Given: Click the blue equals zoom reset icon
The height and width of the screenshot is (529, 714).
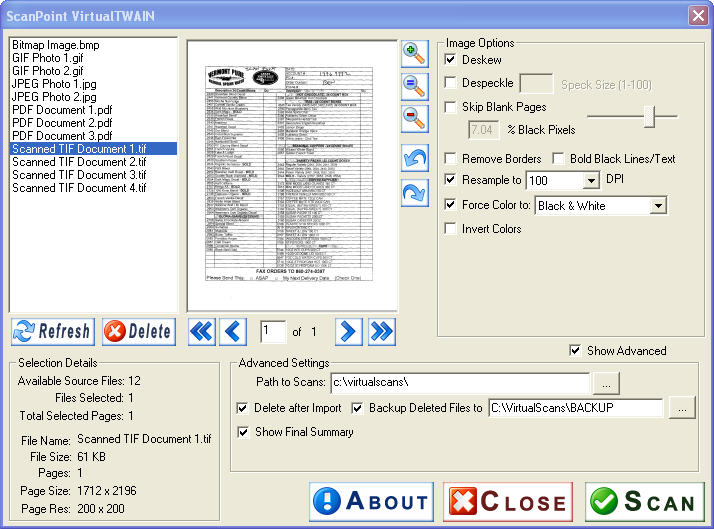Looking at the screenshot, I should [414, 84].
